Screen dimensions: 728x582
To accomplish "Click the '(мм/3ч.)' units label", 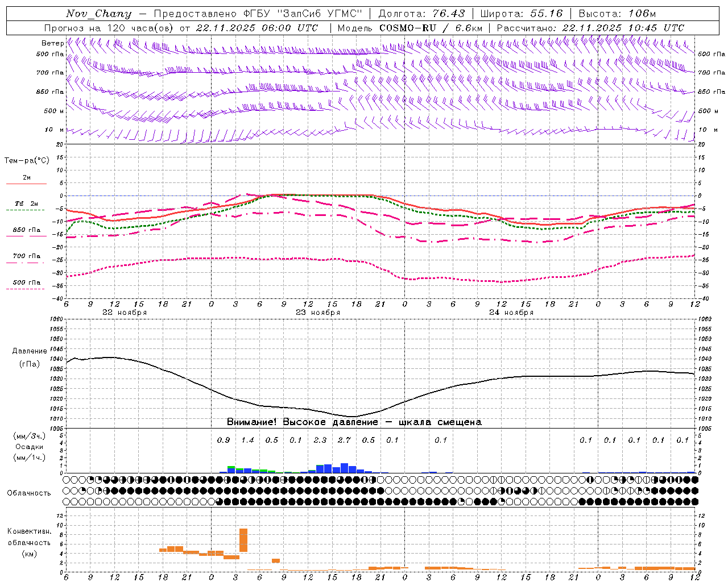I will (x=30, y=436).
